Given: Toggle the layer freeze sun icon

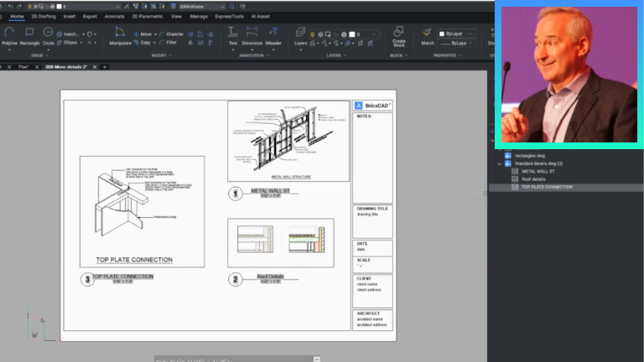Looking at the screenshot, I should point(321,34).
